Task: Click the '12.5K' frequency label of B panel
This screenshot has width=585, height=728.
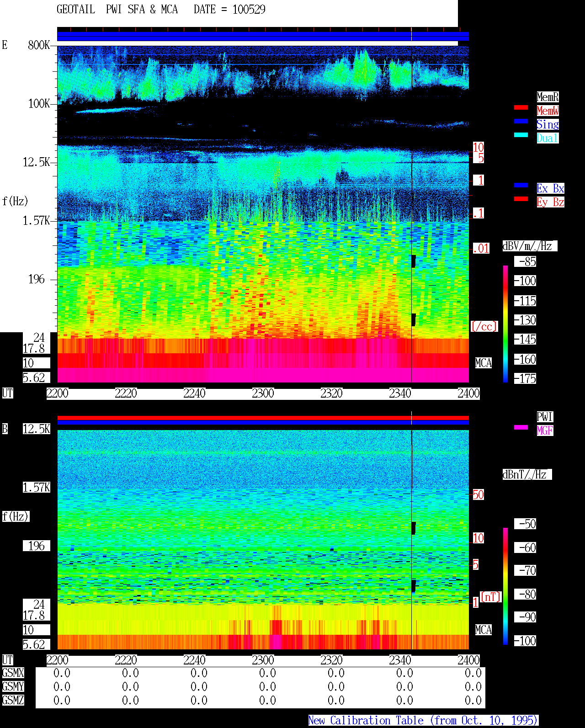Action: click(x=37, y=429)
